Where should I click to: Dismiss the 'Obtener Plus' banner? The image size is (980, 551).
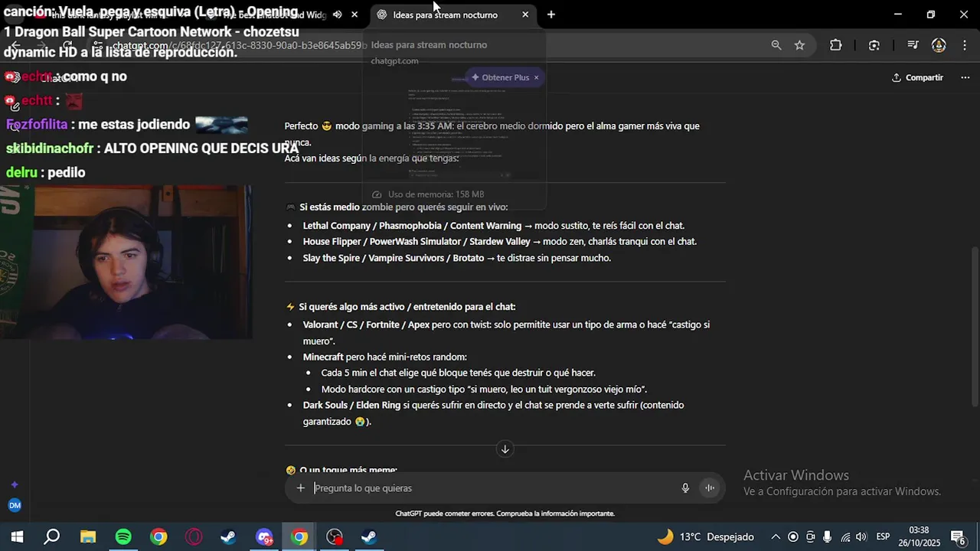click(536, 77)
